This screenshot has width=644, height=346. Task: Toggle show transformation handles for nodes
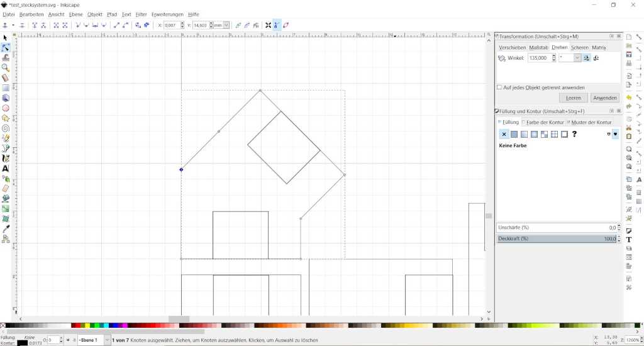268,25
